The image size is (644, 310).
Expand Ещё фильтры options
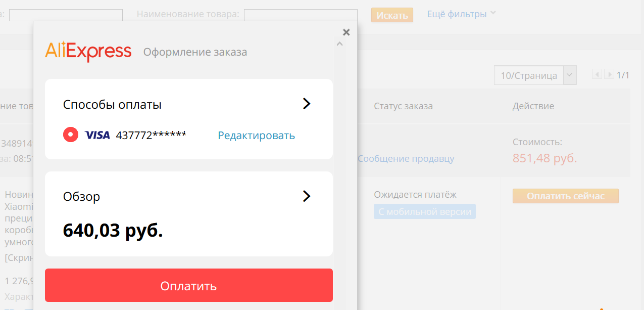(462, 14)
